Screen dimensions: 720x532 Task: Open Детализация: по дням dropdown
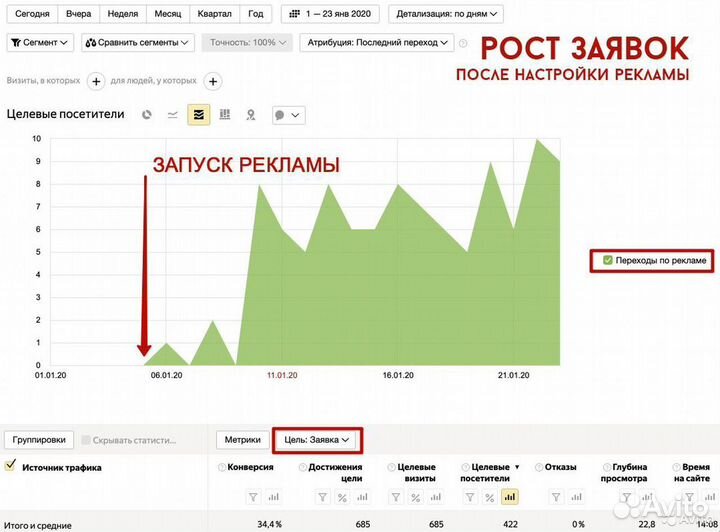(x=446, y=14)
